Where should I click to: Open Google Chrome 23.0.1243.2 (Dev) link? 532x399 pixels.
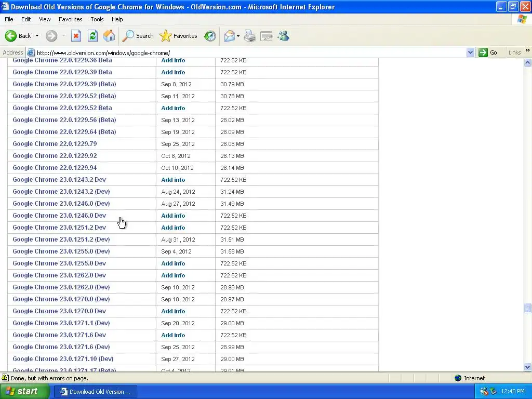click(x=61, y=192)
